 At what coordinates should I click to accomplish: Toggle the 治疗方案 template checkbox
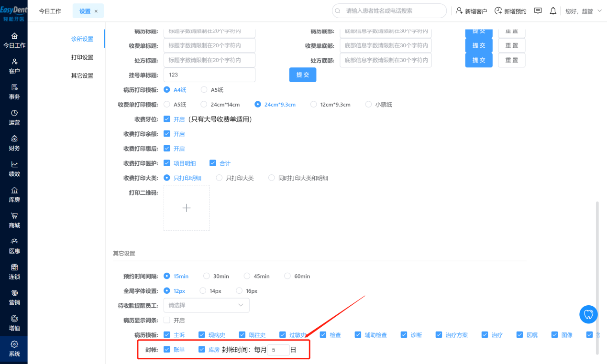(439, 335)
